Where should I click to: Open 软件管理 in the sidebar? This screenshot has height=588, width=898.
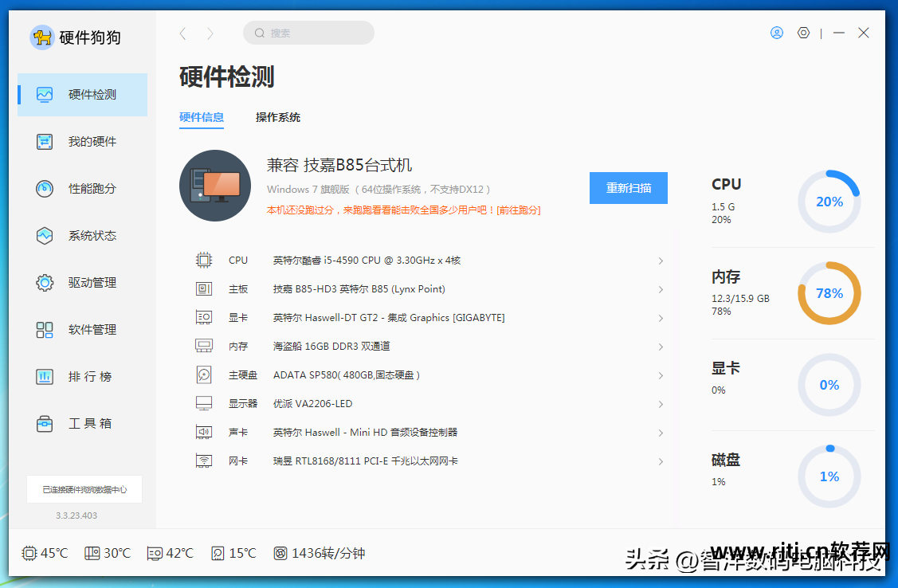click(x=83, y=329)
